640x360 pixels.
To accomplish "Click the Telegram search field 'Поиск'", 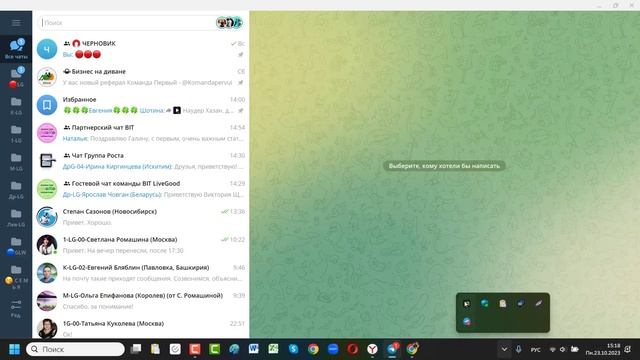I will [127, 23].
